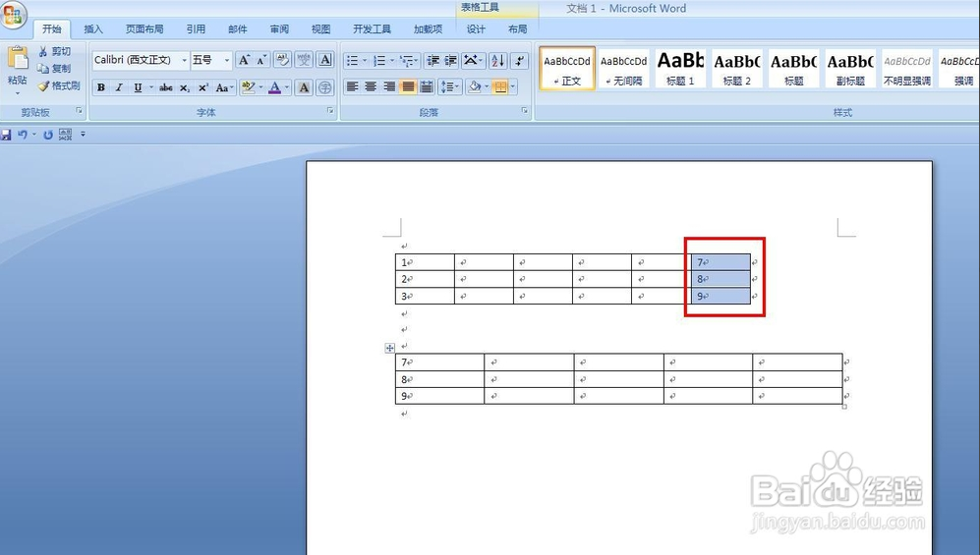
Task: Apply the 标题 1 style
Action: [x=680, y=69]
